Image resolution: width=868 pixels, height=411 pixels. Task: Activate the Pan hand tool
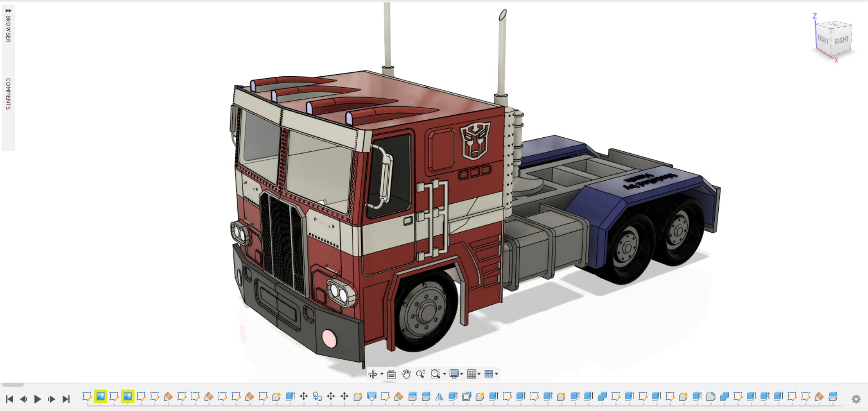(x=406, y=374)
